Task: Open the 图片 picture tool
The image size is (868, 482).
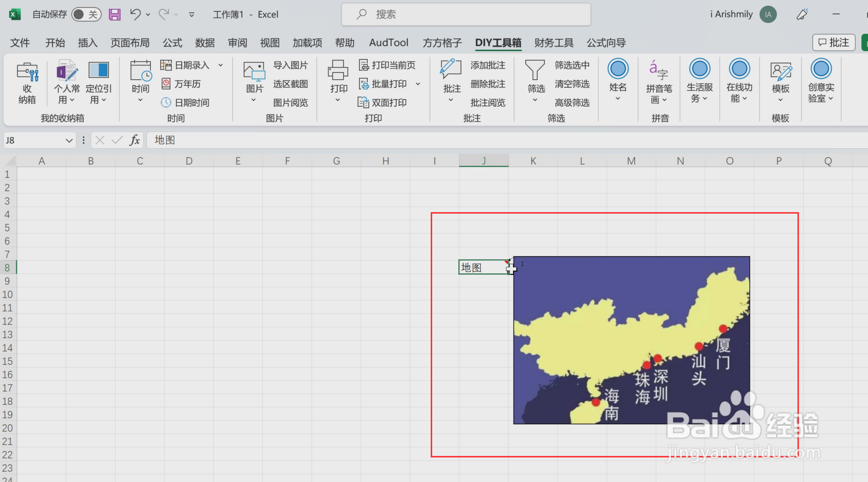Action: (254, 83)
